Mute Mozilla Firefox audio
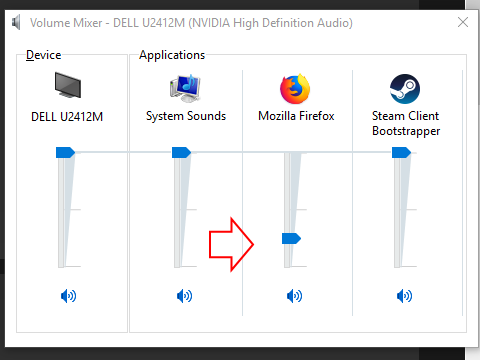 pyautogui.click(x=294, y=296)
